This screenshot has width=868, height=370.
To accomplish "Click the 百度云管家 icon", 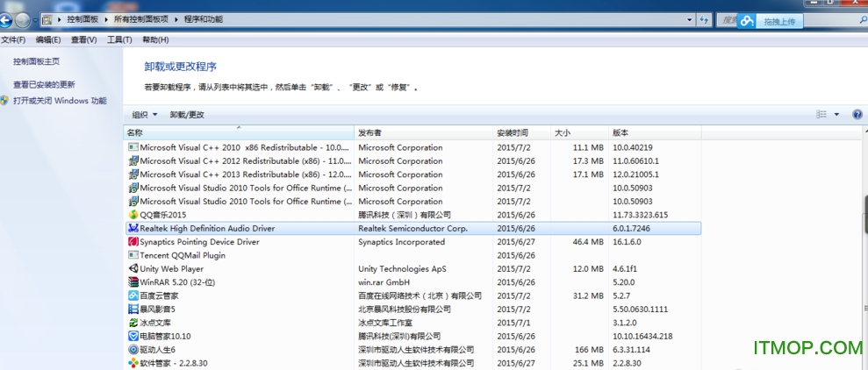I will click(133, 295).
